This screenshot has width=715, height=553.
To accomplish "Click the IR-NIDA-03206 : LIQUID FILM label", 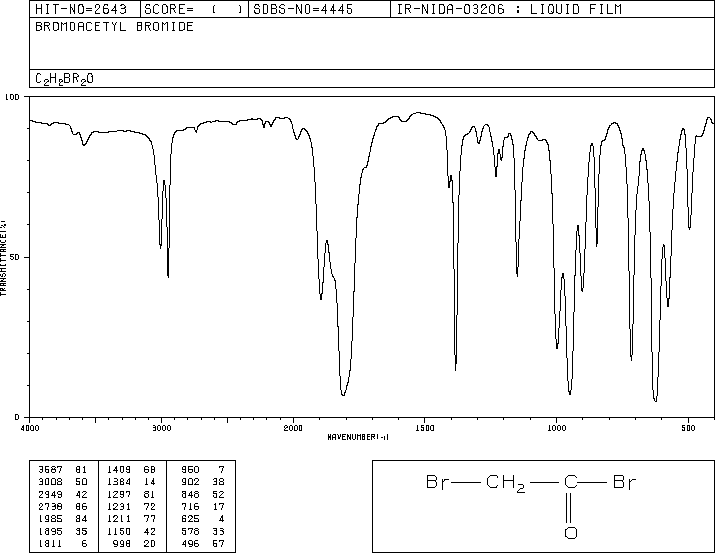I will 509,9.
